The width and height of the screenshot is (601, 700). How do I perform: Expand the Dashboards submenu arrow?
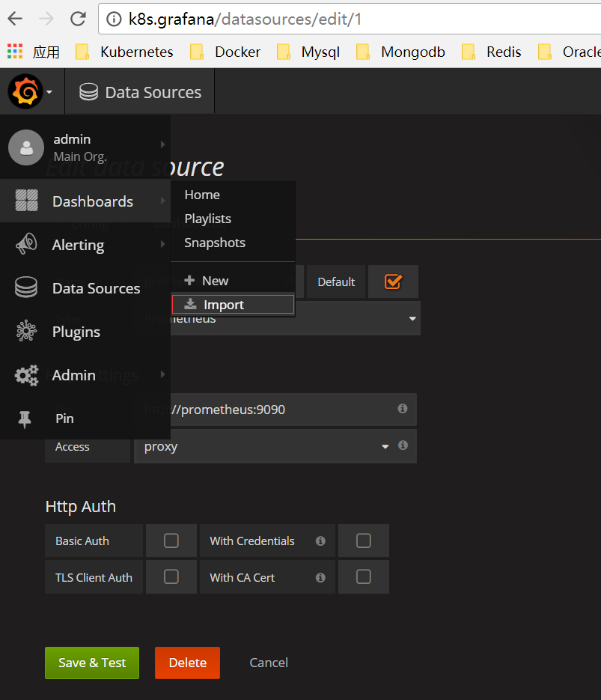click(x=163, y=201)
